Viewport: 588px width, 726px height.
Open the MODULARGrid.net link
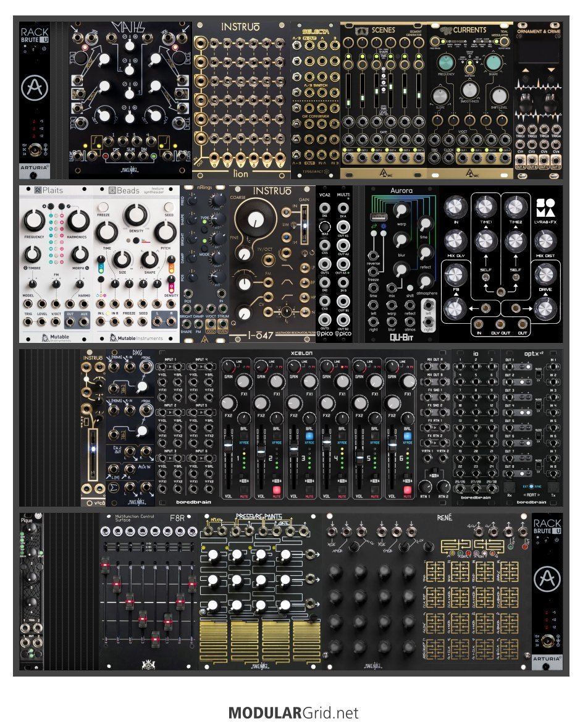coord(293,712)
